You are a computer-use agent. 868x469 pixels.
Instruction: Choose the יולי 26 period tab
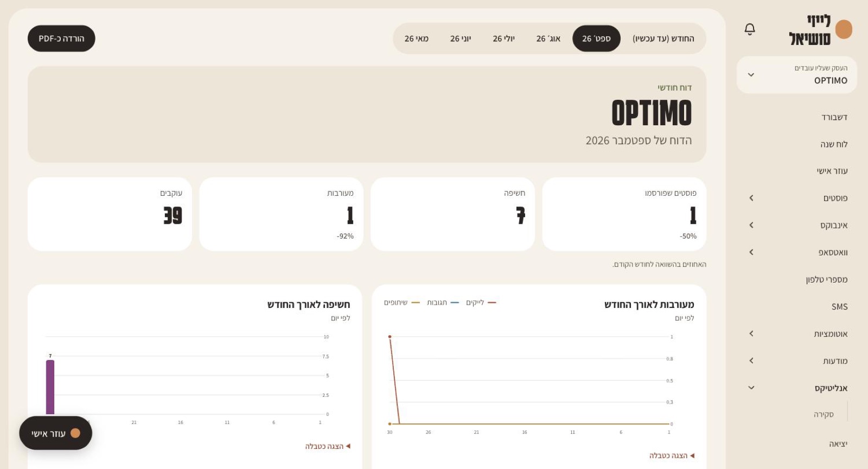504,38
